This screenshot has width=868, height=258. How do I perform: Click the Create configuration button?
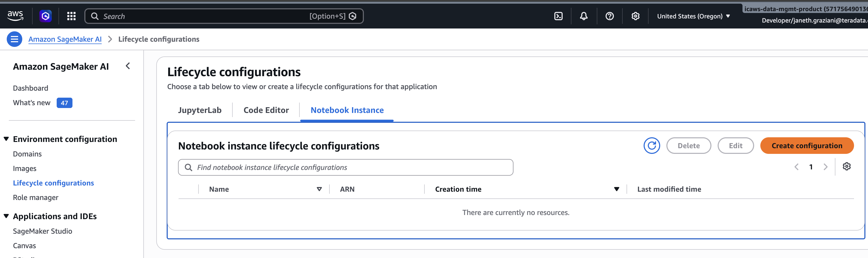point(807,146)
